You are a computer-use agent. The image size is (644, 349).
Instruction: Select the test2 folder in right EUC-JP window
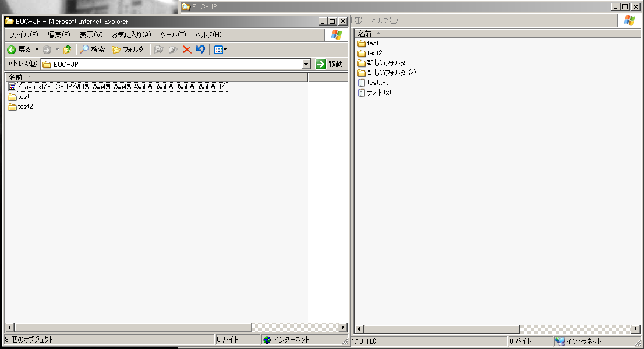[x=370, y=53]
